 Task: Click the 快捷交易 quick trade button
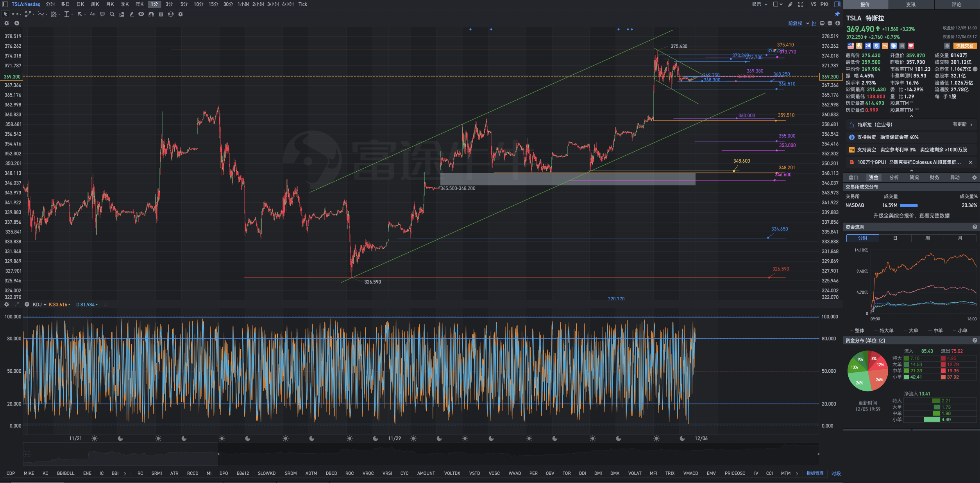tap(965, 46)
